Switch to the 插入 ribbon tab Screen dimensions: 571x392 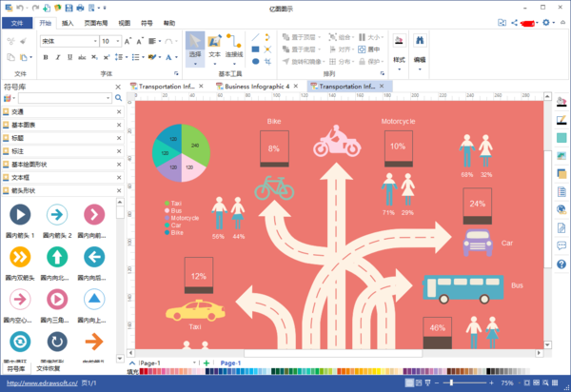(68, 23)
